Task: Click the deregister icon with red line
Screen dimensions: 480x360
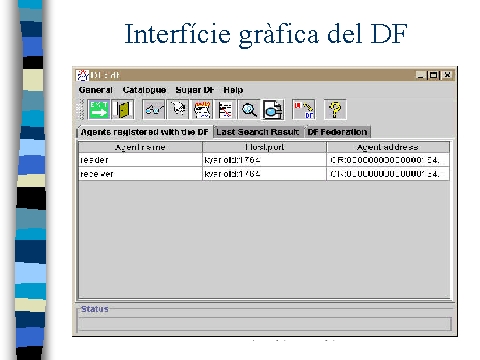Action: coord(225,110)
